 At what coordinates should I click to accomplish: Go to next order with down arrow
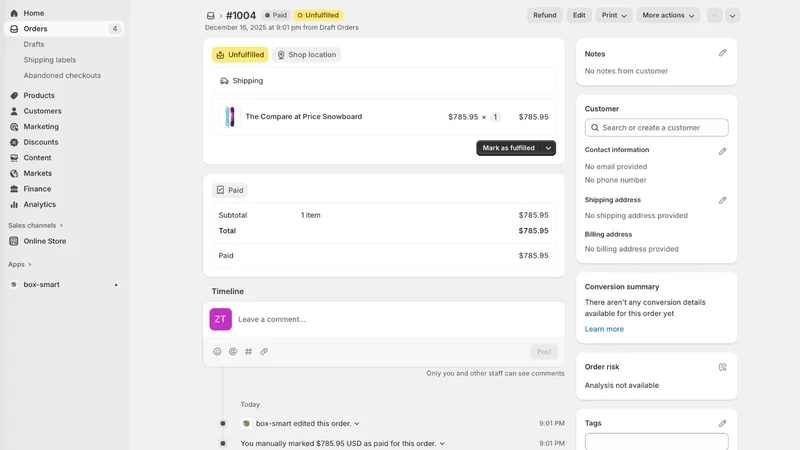732,16
